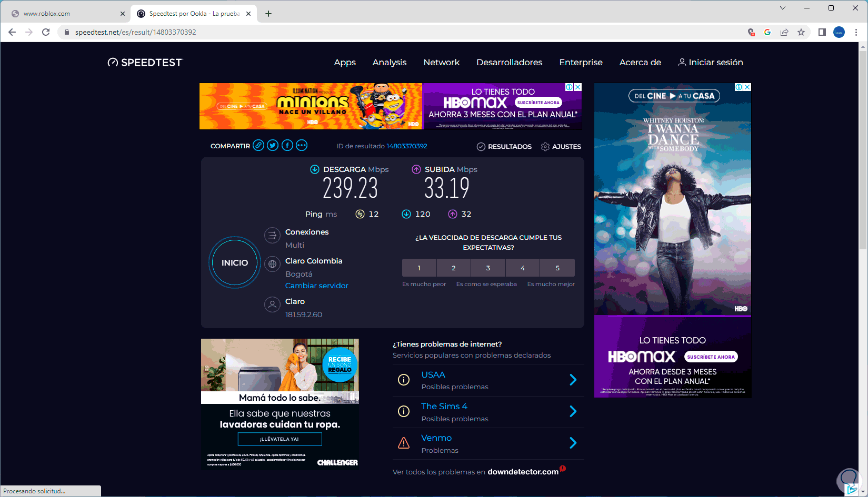Click the IP address 181.59.2.60
Screen dimensions: 868x497
(304, 315)
